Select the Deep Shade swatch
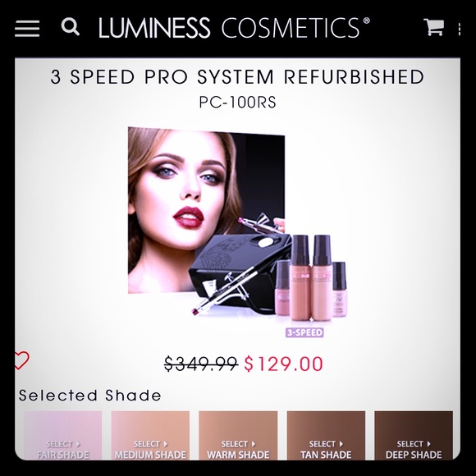 pyautogui.click(x=414, y=436)
